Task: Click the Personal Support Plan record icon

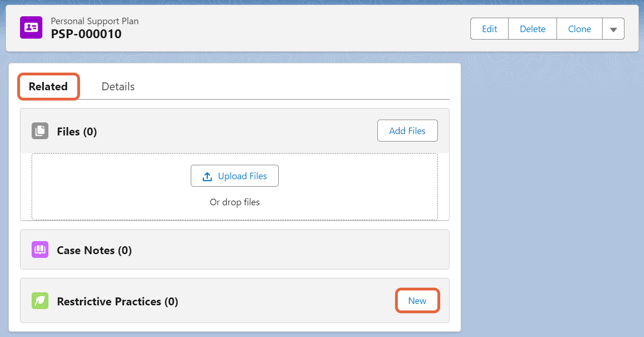Action: (31, 27)
